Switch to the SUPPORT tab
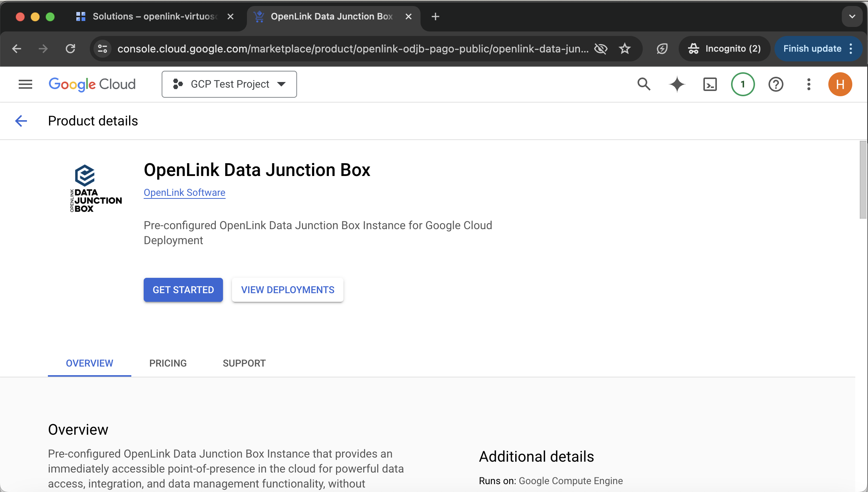The width and height of the screenshot is (868, 492). 244,363
